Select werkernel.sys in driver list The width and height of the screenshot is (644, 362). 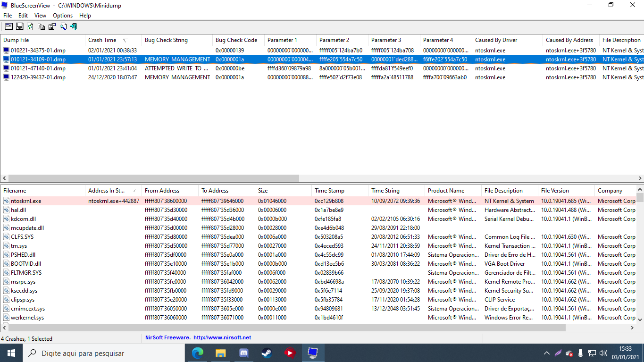pos(27,318)
